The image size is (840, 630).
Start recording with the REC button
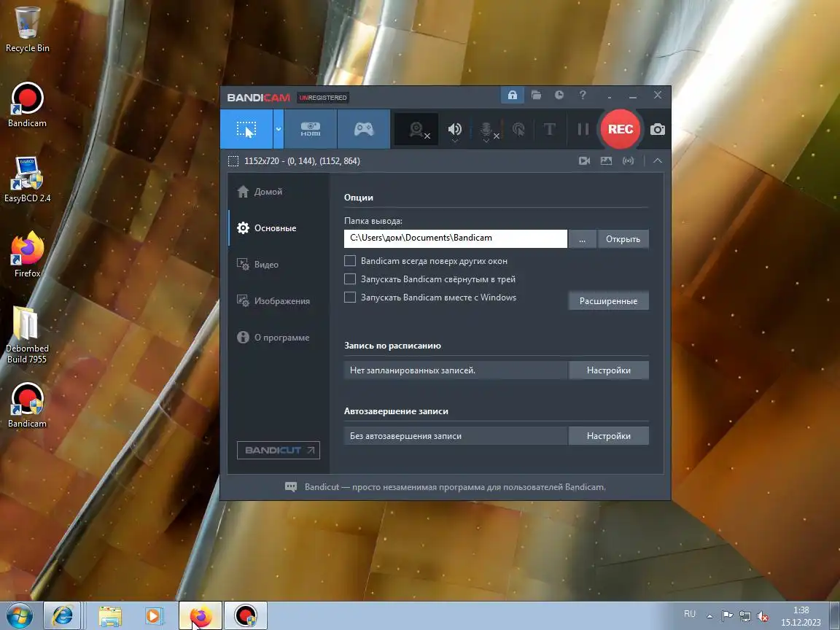tap(621, 129)
